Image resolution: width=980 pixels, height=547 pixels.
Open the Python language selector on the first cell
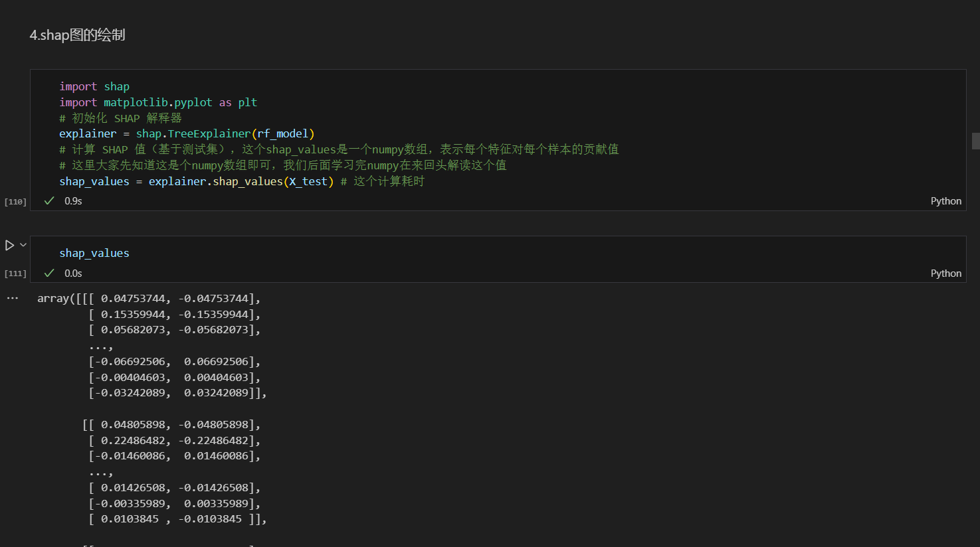click(945, 200)
